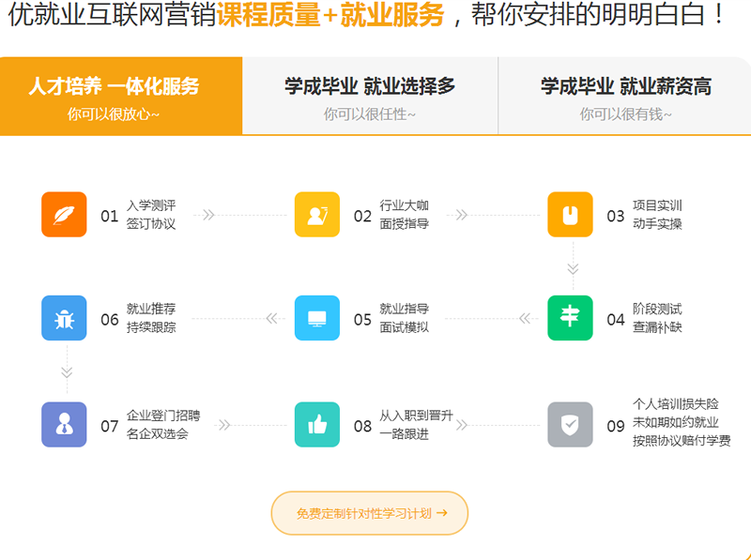This screenshot has height=560, width=751.
Task: Click the green signpost icon for step 04
Action: click(570, 318)
